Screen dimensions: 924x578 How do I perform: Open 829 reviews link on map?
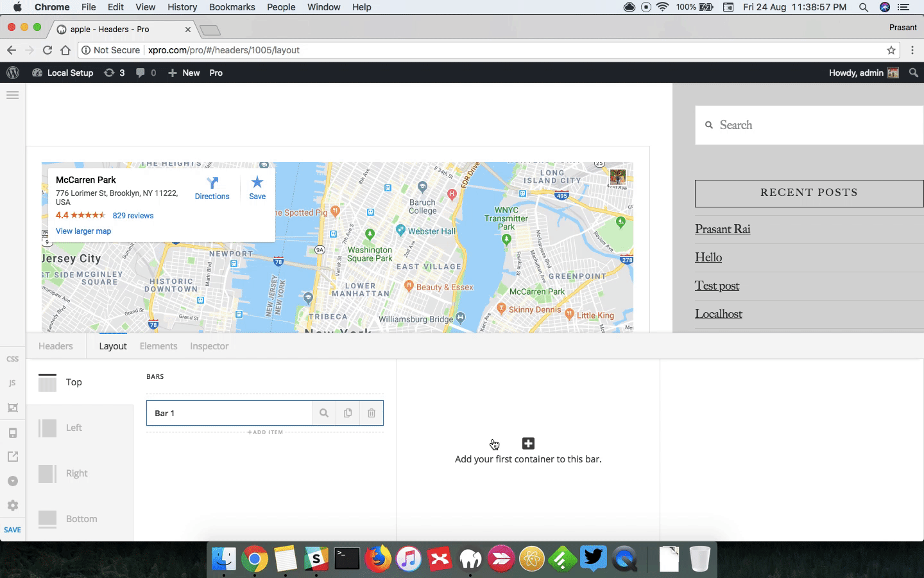pyautogui.click(x=133, y=216)
